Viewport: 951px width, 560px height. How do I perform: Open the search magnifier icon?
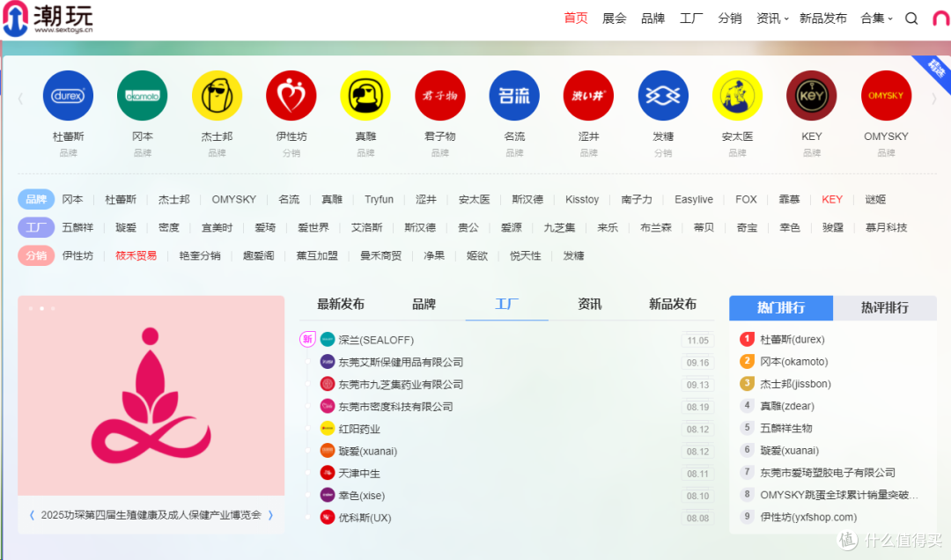(x=911, y=18)
